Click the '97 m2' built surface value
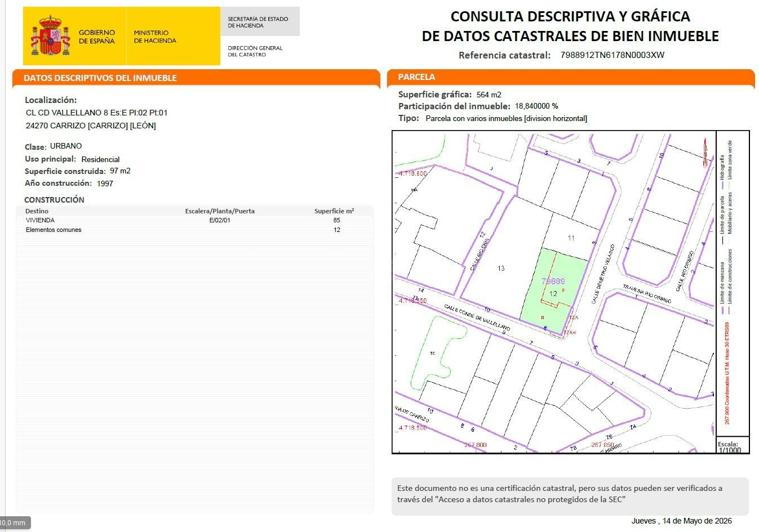Viewport: 759px width, 532px height. tap(120, 171)
